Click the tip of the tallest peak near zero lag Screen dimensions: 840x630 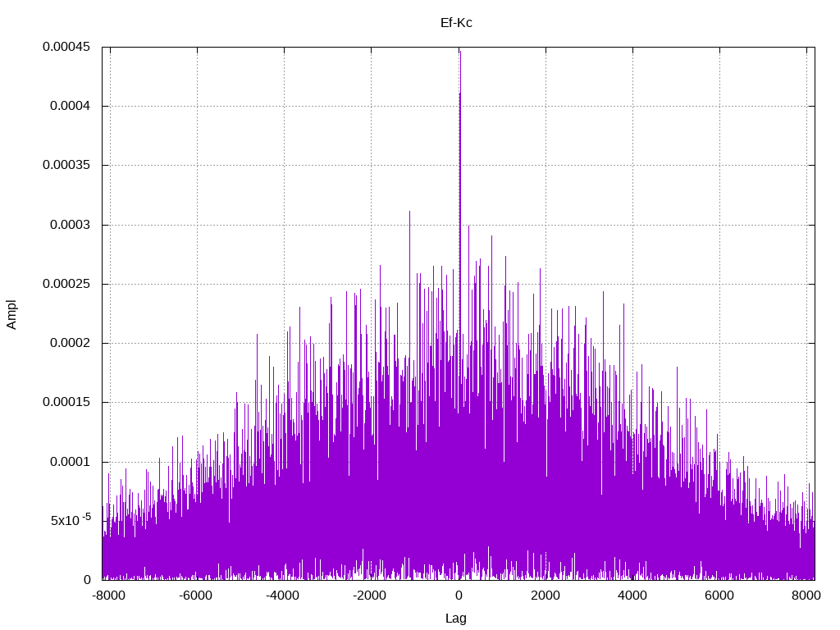click(x=461, y=52)
